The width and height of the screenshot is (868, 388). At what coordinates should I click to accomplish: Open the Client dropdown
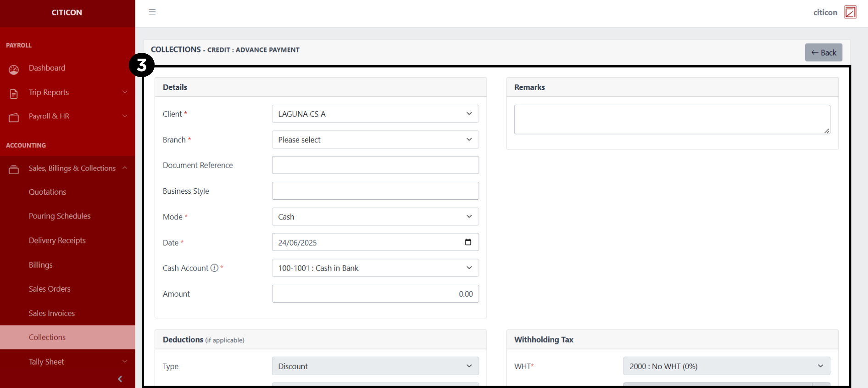click(x=375, y=114)
